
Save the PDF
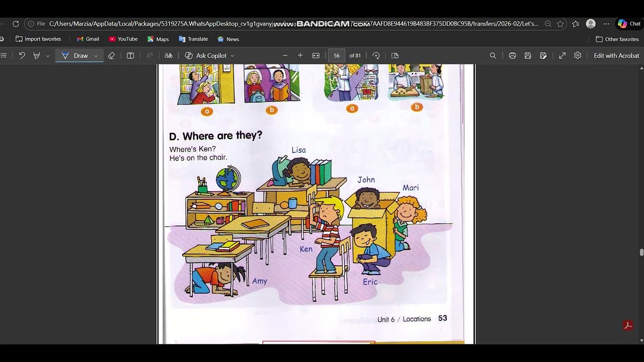(x=528, y=56)
